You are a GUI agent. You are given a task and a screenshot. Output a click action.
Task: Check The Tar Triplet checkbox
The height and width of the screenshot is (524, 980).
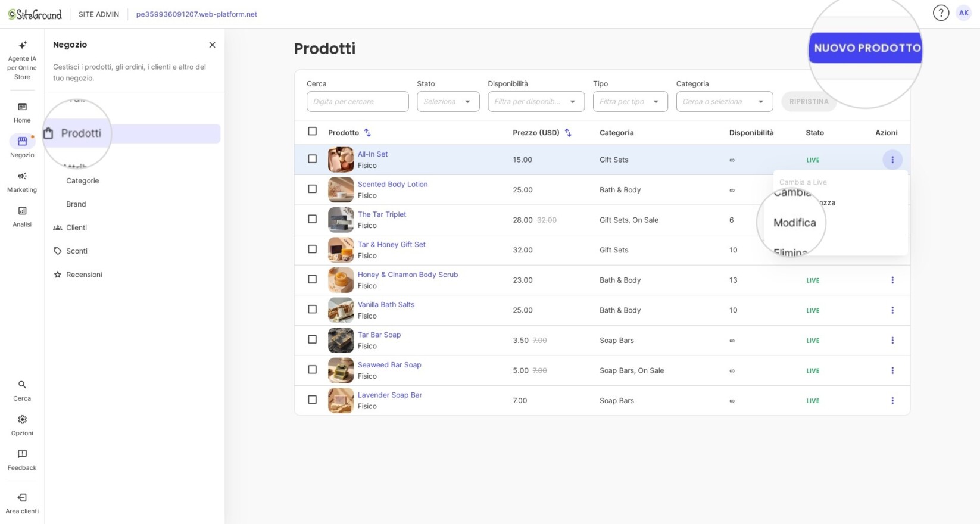(312, 219)
